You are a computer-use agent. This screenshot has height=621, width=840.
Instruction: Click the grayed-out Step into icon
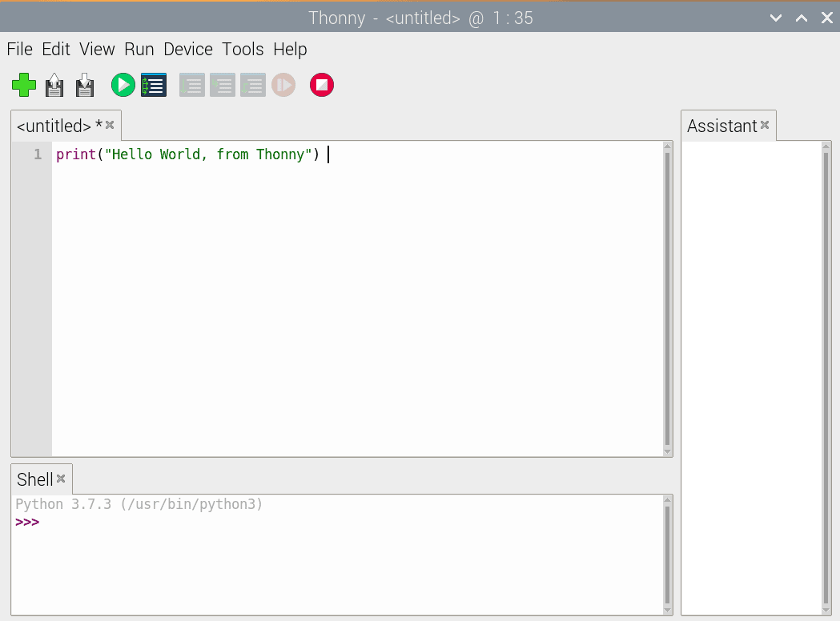tap(223, 85)
